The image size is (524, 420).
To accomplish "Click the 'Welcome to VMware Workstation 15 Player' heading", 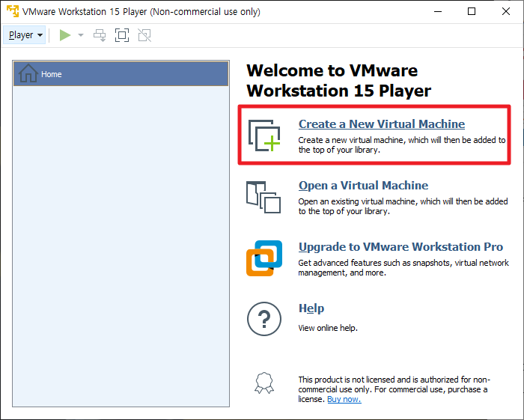I will click(x=339, y=81).
